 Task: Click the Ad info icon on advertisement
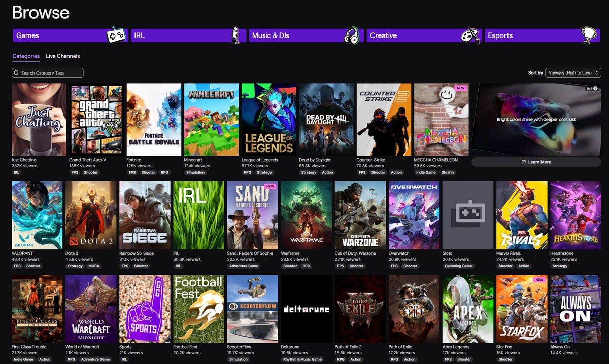point(595,88)
